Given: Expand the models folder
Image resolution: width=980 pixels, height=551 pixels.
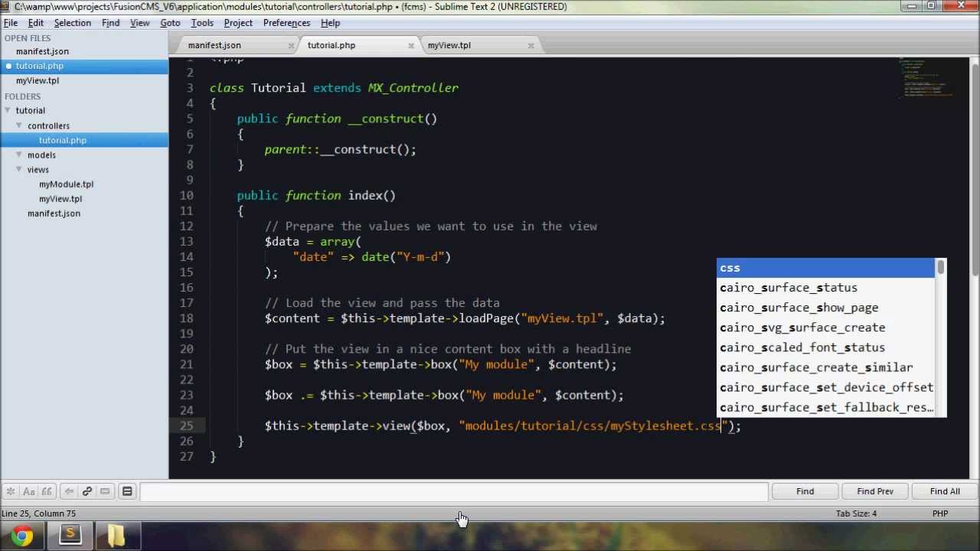Looking at the screenshot, I should 19,155.
